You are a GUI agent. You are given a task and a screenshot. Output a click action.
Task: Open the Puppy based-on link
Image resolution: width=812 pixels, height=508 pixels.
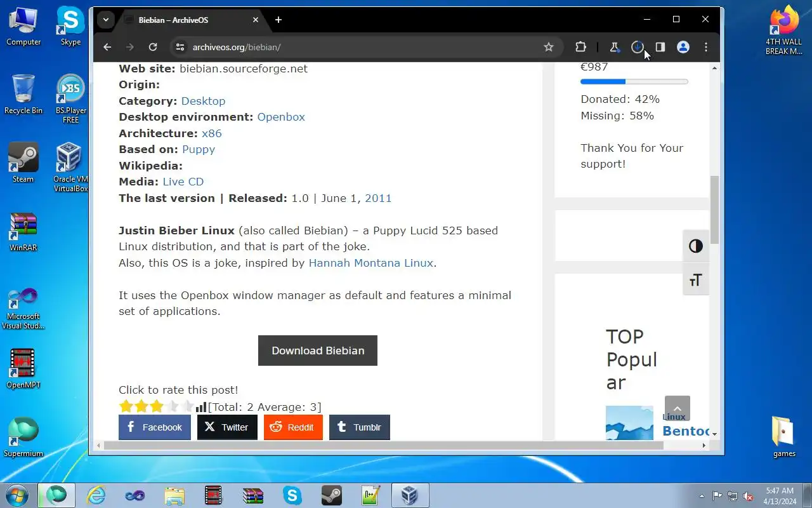(x=199, y=149)
